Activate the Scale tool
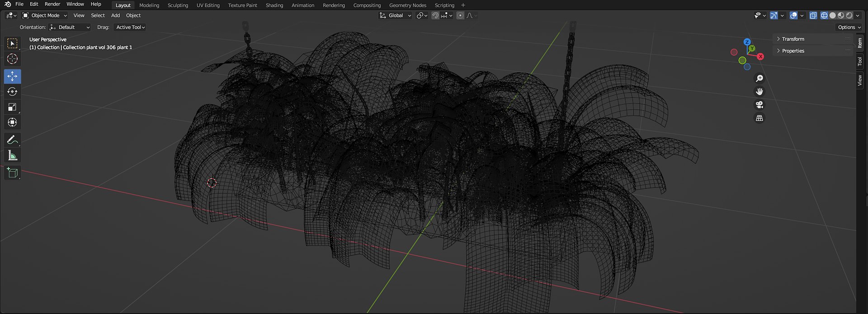This screenshot has width=868, height=314. [x=12, y=107]
